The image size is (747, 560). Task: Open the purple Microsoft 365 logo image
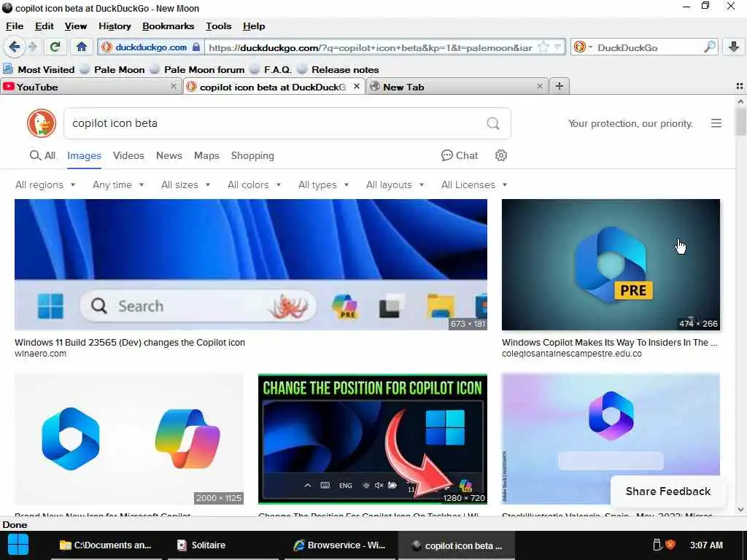[611, 439]
